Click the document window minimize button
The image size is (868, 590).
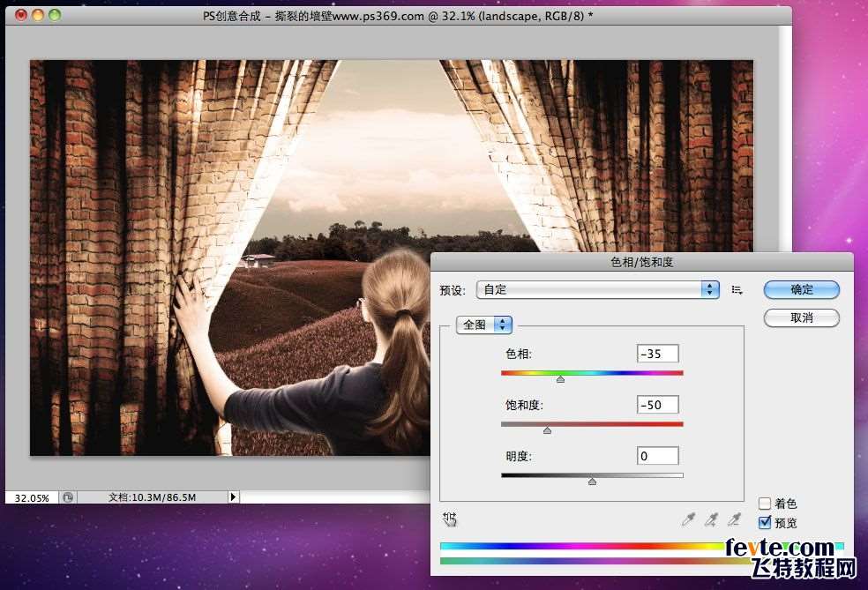click(x=38, y=15)
